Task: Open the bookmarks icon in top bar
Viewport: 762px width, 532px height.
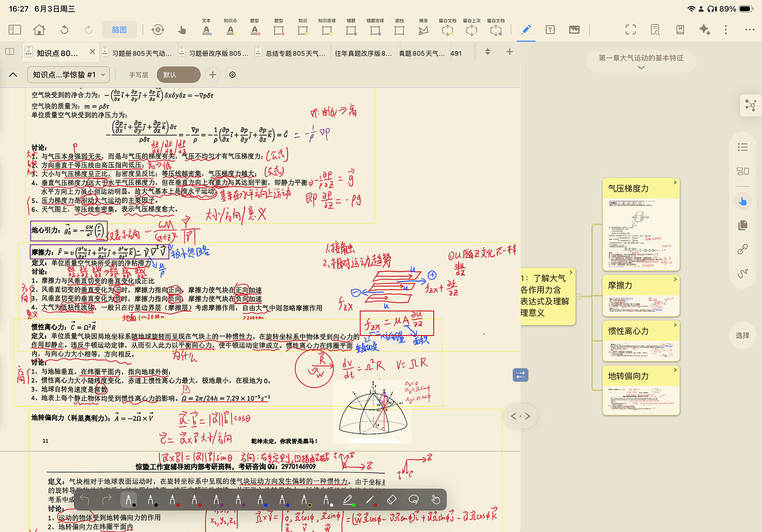Action: [680, 30]
